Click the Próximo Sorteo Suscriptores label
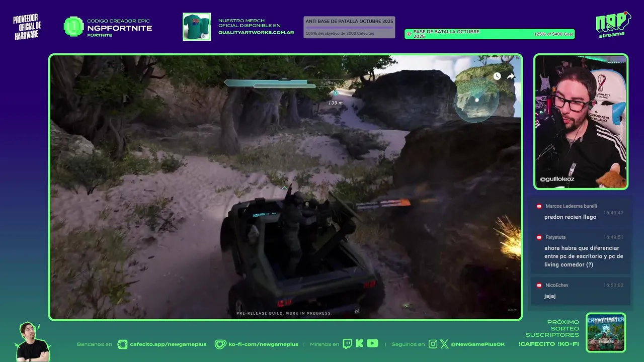Image resolution: width=644 pixels, height=362 pixels. (552, 328)
